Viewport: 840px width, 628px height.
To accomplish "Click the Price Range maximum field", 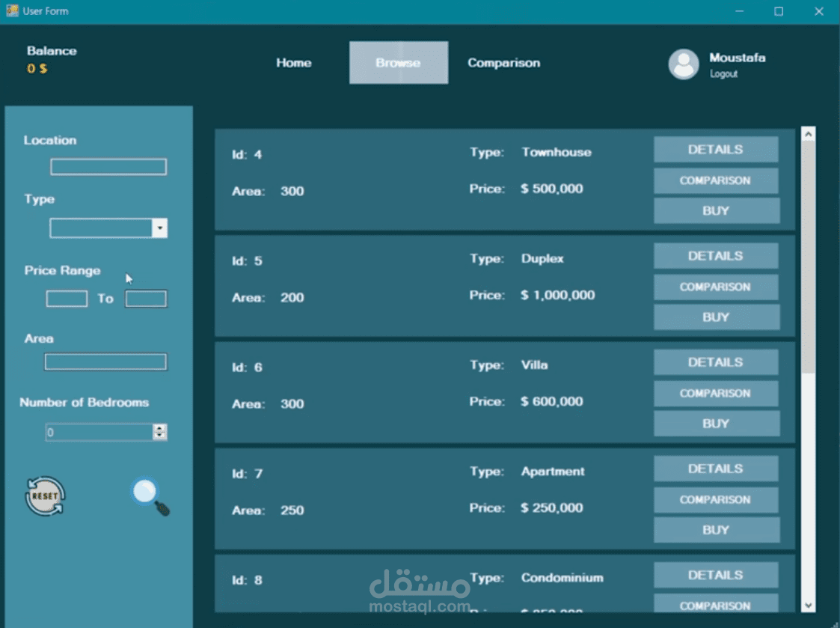I will pos(146,299).
